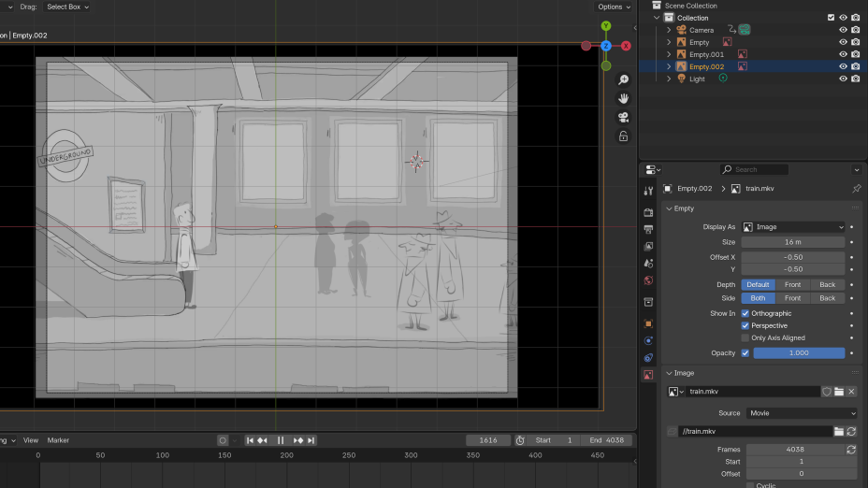This screenshot has height=488, width=868.
Task: Enable Only Axis Aligned checkbox
Action: point(745,338)
